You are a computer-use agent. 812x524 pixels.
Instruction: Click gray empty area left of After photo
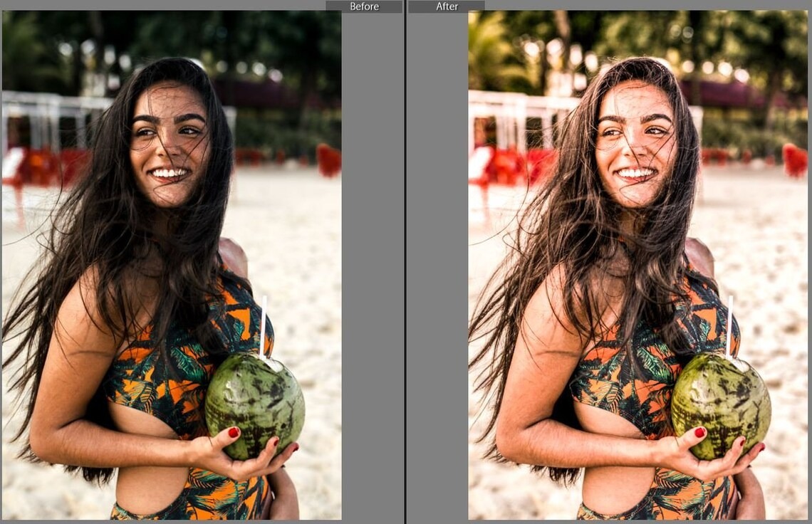[x=437, y=265]
